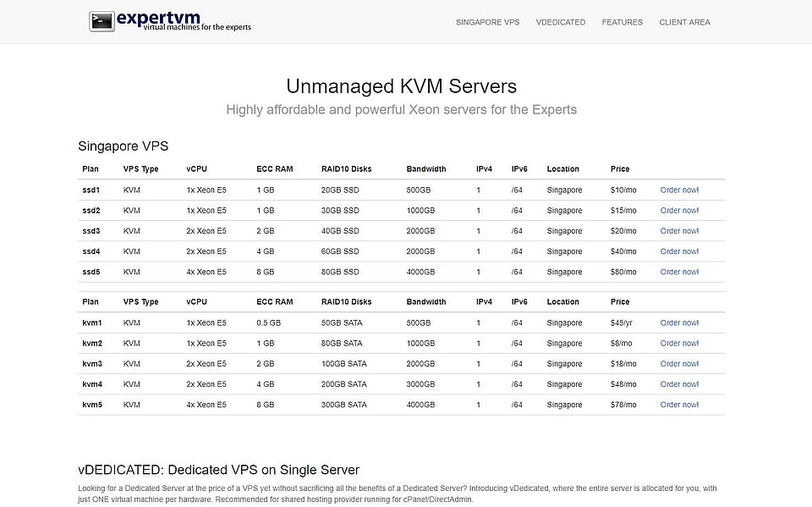Select the kvm4 plan name
This screenshot has width=812, height=507.
(x=92, y=384)
